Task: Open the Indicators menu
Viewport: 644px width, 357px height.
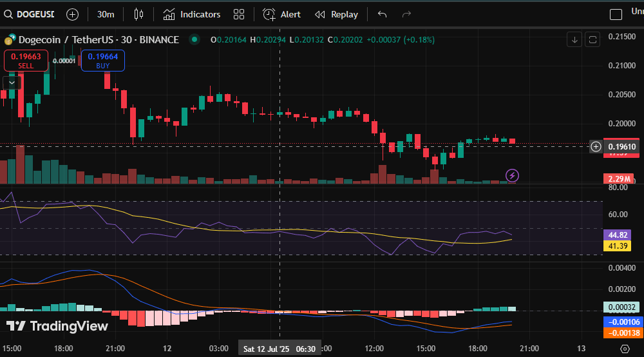Action: point(191,14)
